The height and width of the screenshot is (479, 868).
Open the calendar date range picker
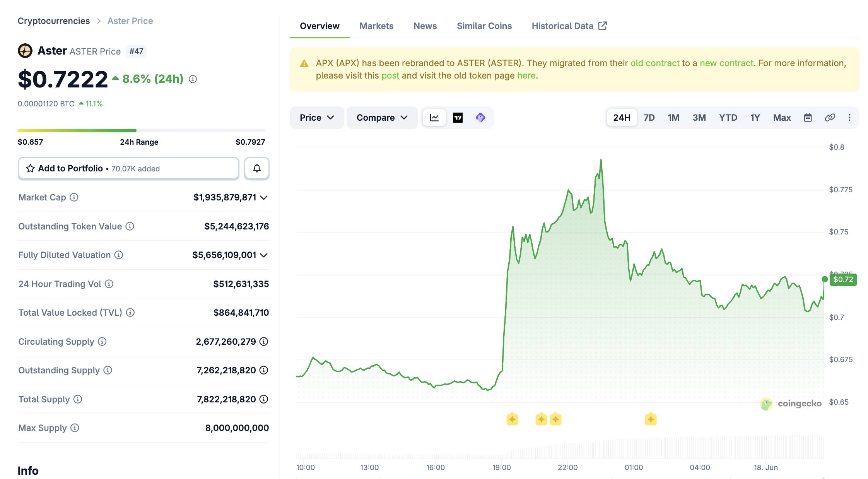(808, 118)
